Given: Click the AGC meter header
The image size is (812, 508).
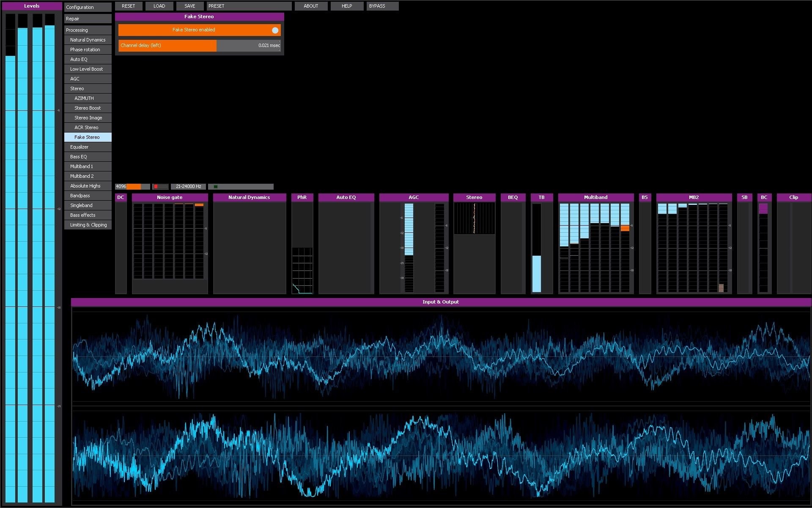Looking at the screenshot, I should coord(414,198).
